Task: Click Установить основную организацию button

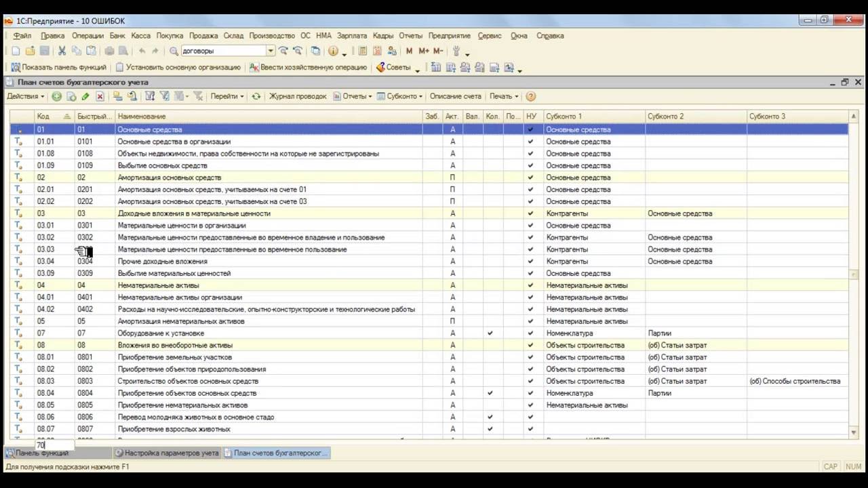Action: click(x=178, y=67)
